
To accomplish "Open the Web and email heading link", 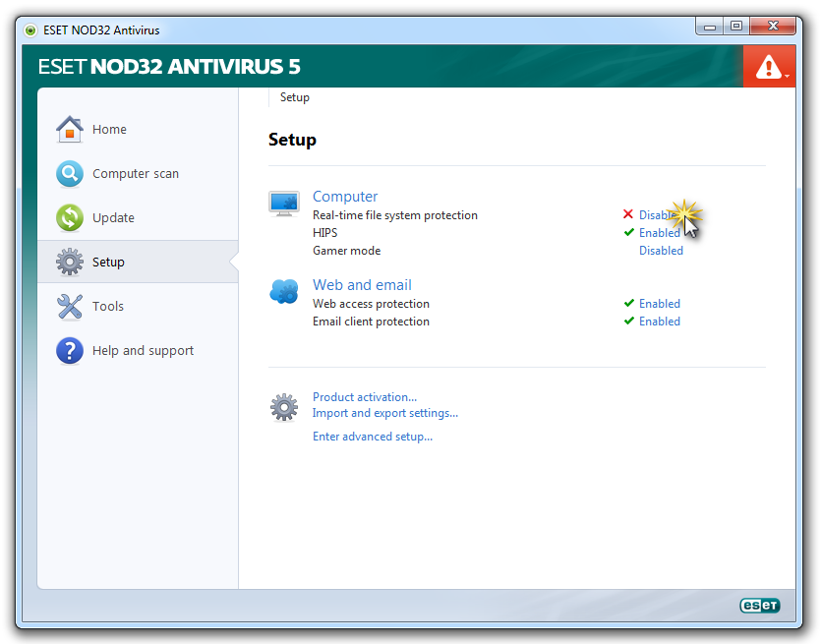I will click(x=362, y=285).
